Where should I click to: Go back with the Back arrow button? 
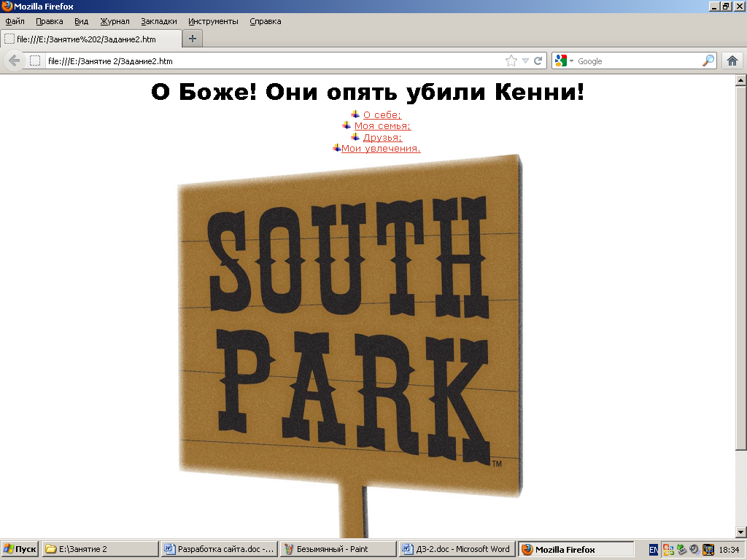click(x=15, y=61)
